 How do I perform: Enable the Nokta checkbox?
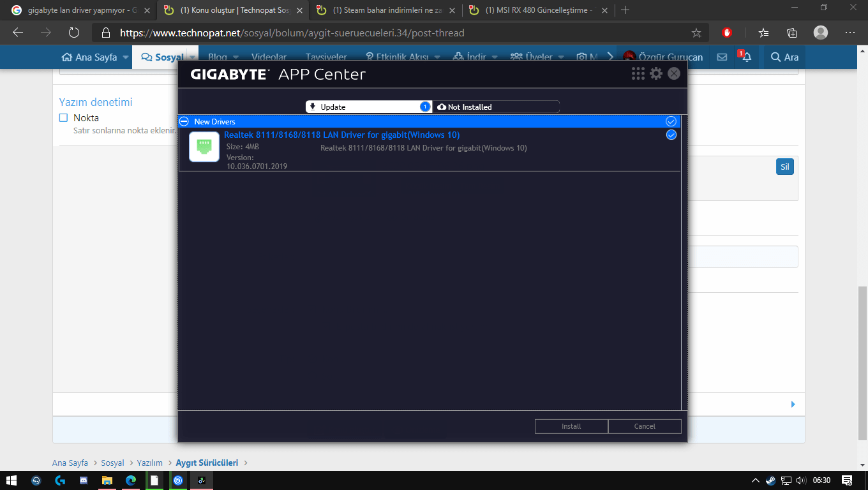63,117
